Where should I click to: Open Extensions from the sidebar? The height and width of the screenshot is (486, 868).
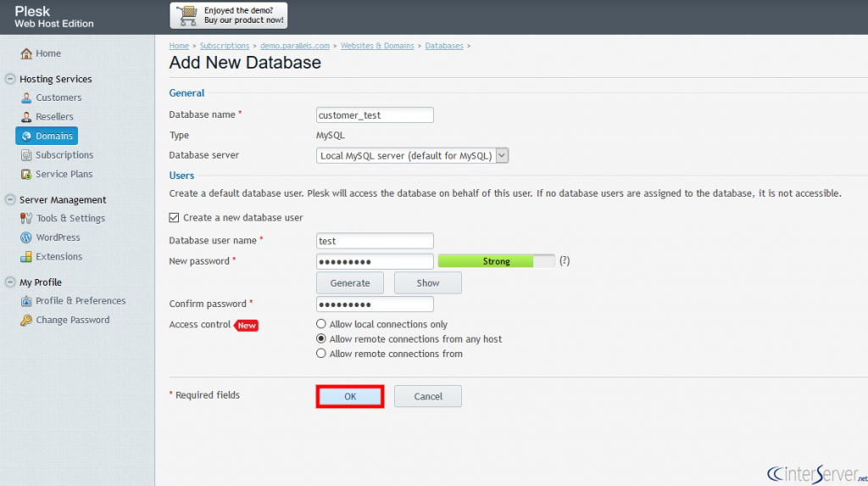(x=58, y=257)
